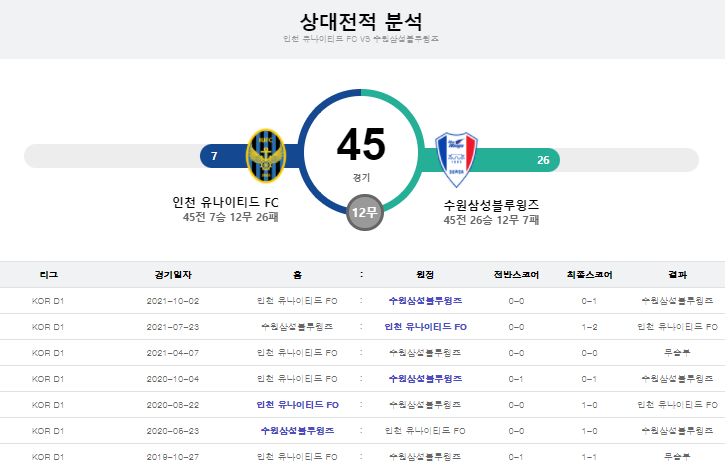The height and width of the screenshot is (469, 725).
Task: Click the 리그 column header
Action: coord(49,275)
